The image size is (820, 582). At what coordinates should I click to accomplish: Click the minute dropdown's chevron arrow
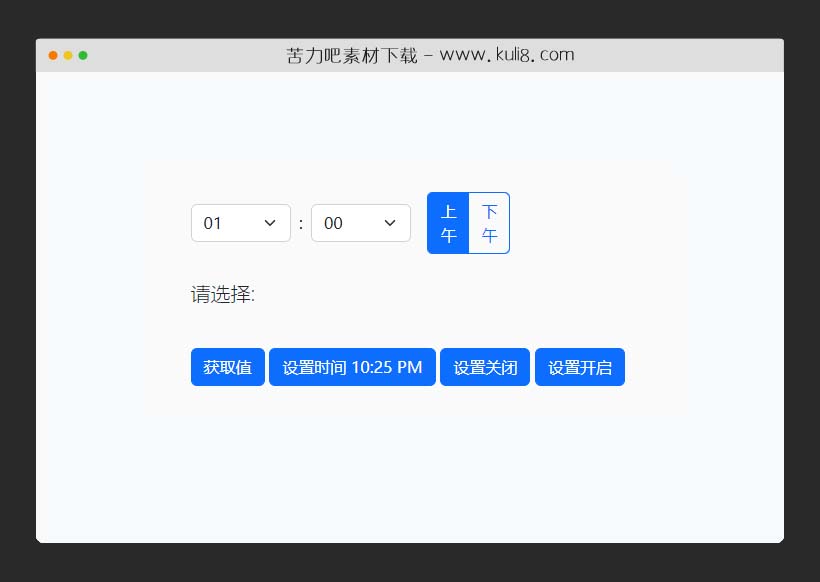click(x=390, y=223)
